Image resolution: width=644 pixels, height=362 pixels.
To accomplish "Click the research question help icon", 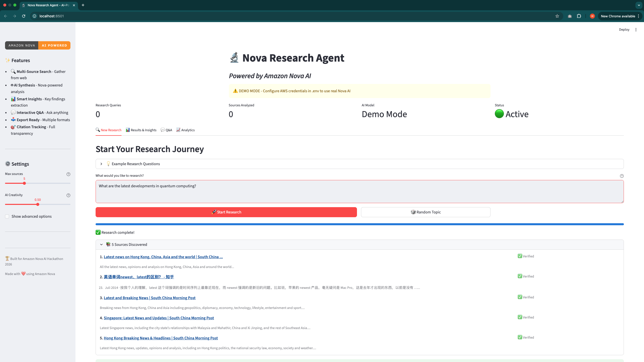I will click(622, 176).
